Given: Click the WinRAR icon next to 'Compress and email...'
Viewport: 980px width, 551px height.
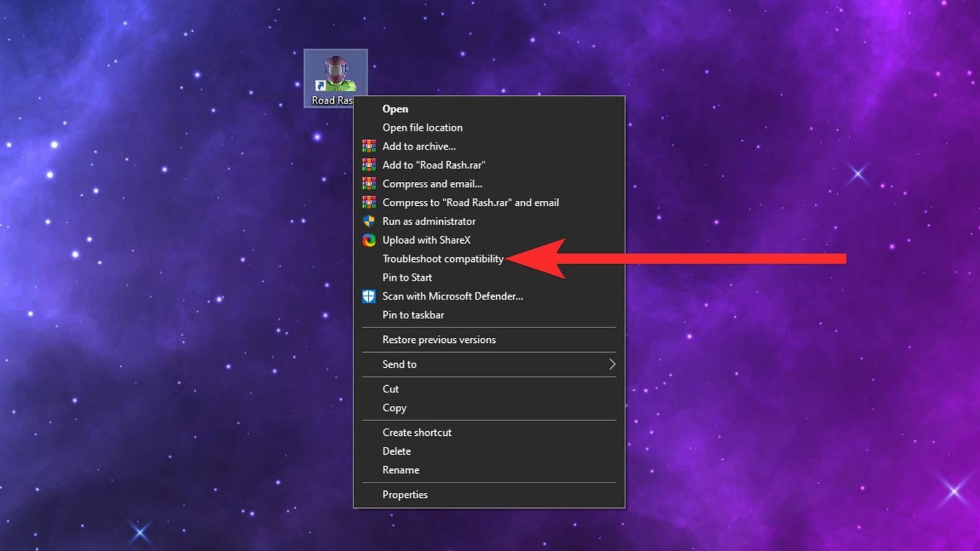Looking at the screenshot, I should tap(369, 184).
